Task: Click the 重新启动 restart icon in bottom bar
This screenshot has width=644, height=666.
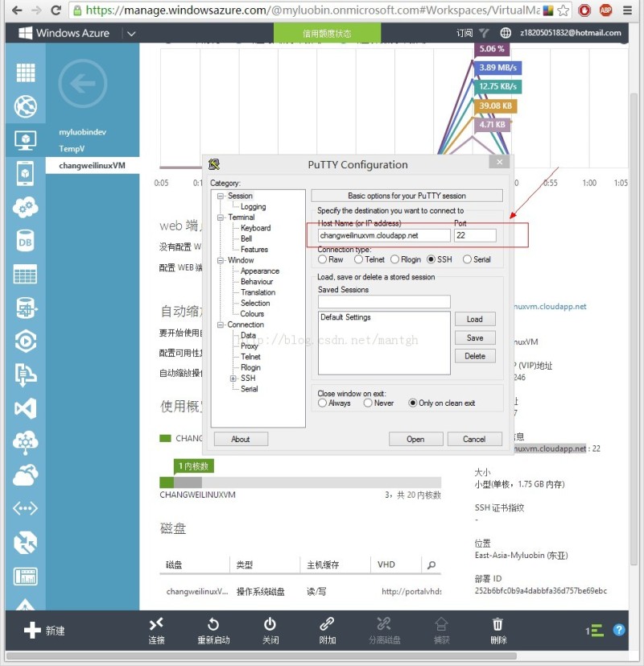Action: point(213,624)
